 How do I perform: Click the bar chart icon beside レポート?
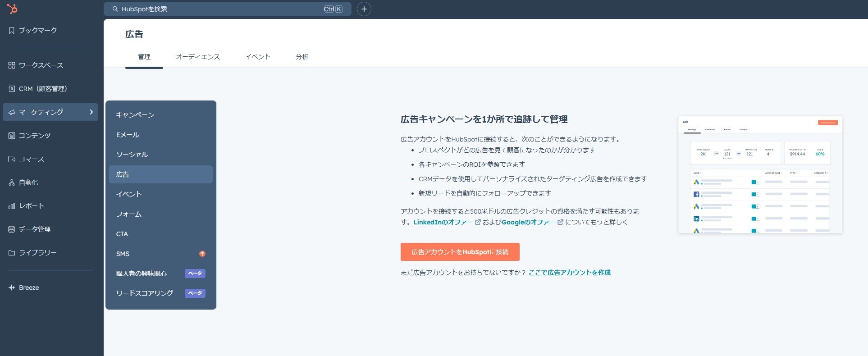12,206
